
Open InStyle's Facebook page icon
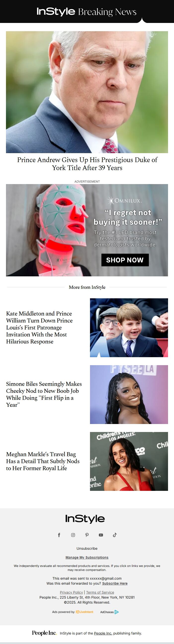(59, 535)
